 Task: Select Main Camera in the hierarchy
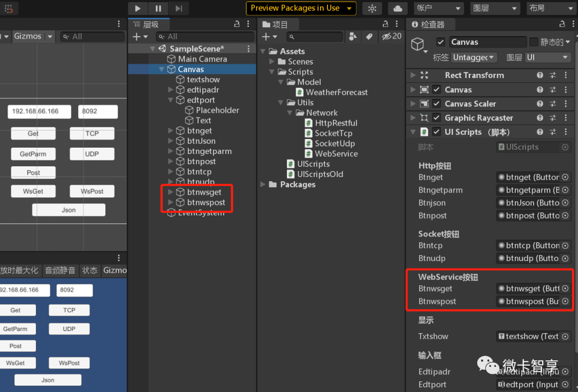click(202, 59)
